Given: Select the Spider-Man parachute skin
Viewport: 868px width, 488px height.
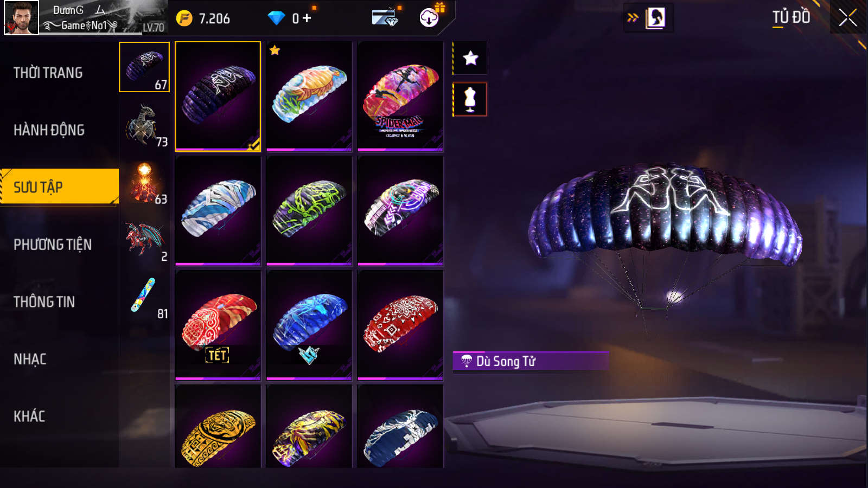Looking at the screenshot, I should [400, 96].
